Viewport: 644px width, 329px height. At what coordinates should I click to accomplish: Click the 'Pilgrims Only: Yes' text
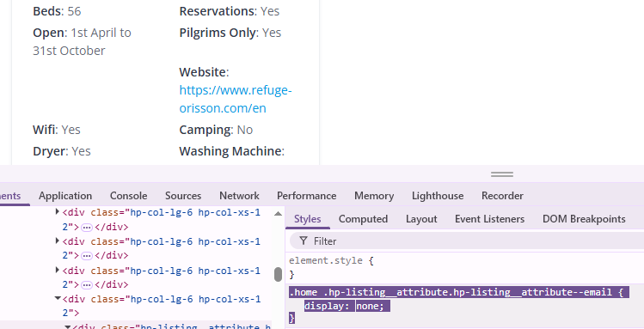pos(230,33)
